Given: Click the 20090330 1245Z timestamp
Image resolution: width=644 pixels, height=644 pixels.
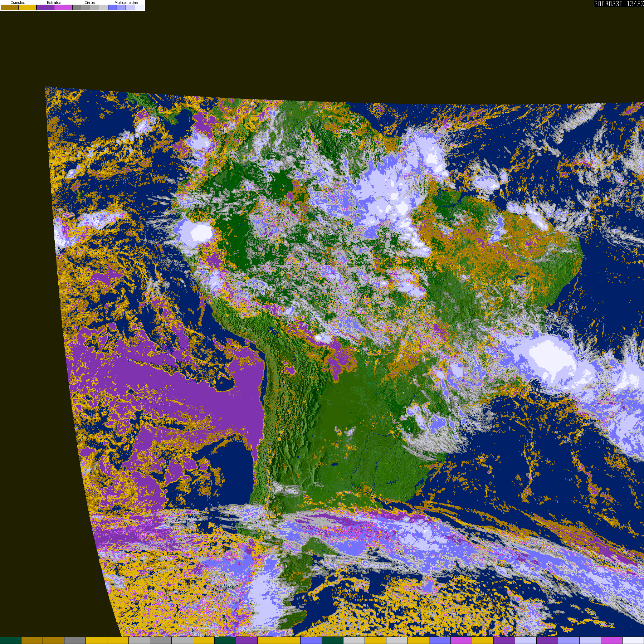Looking at the screenshot, I should pos(619,4).
